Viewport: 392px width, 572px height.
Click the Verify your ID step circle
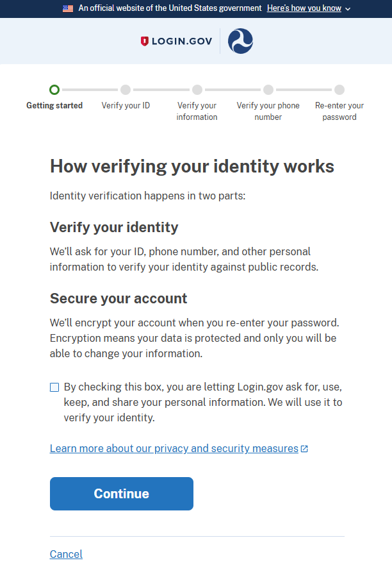click(126, 90)
